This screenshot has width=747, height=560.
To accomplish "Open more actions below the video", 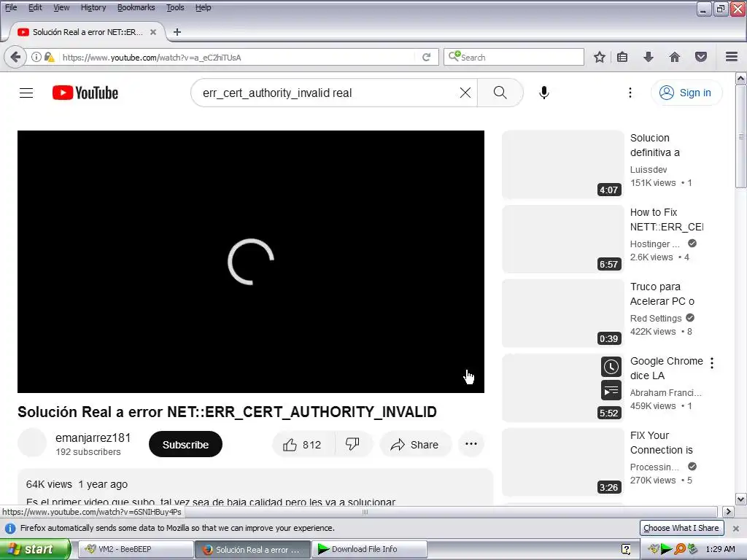I will (471, 444).
